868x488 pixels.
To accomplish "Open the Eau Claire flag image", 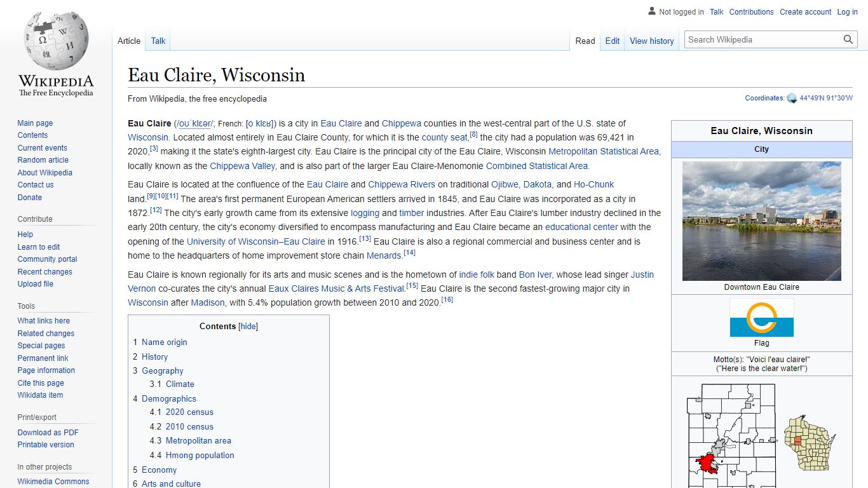I will pyautogui.click(x=761, y=318).
